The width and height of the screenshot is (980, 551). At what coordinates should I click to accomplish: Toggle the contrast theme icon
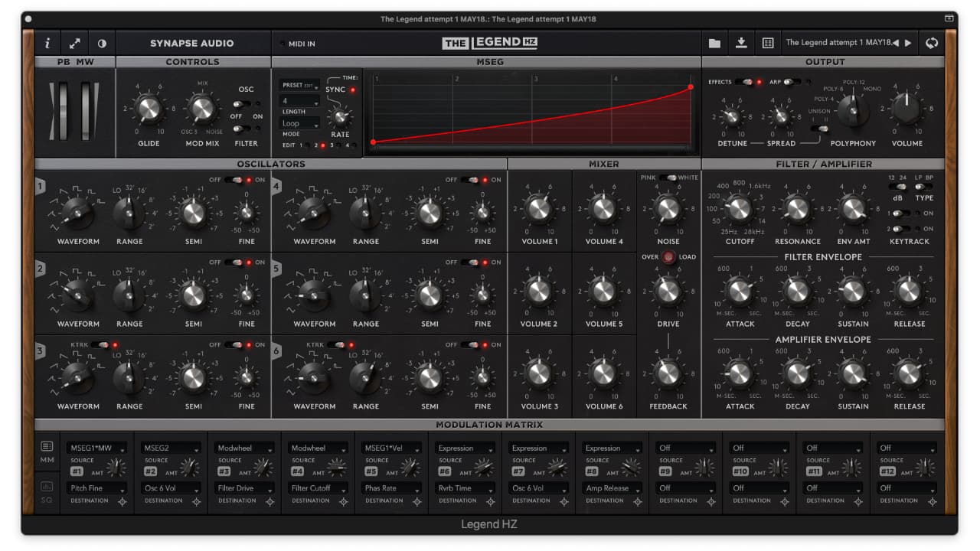(102, 44)
